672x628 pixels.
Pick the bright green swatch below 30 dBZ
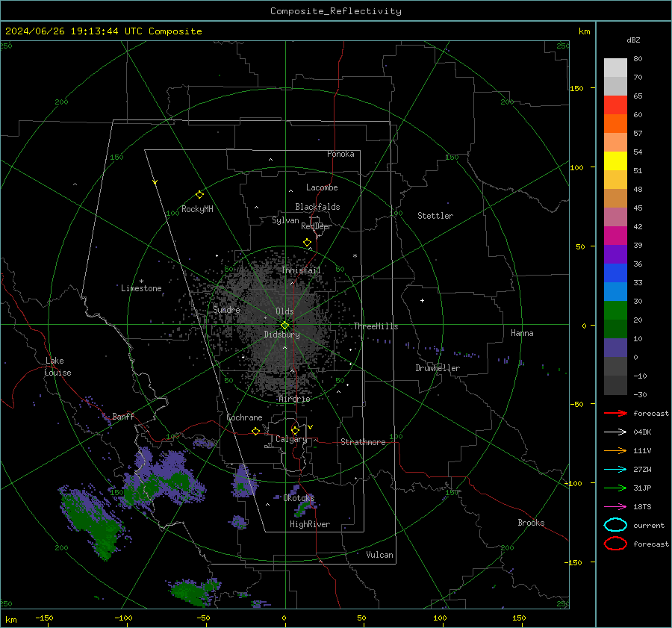(615, 310)
